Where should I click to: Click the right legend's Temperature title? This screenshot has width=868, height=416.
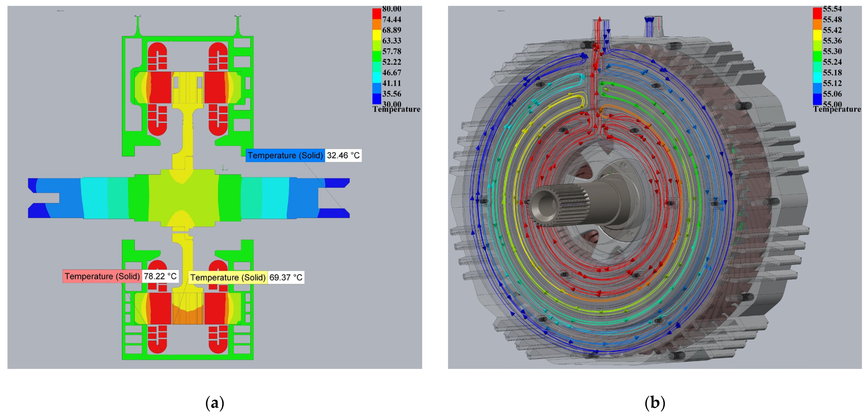pos(837,109)
